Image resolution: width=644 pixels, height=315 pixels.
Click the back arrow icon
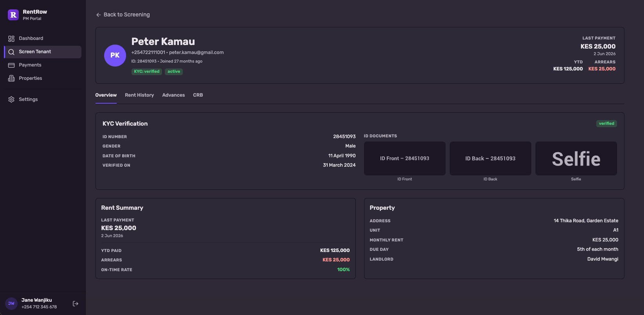point(99,15)
